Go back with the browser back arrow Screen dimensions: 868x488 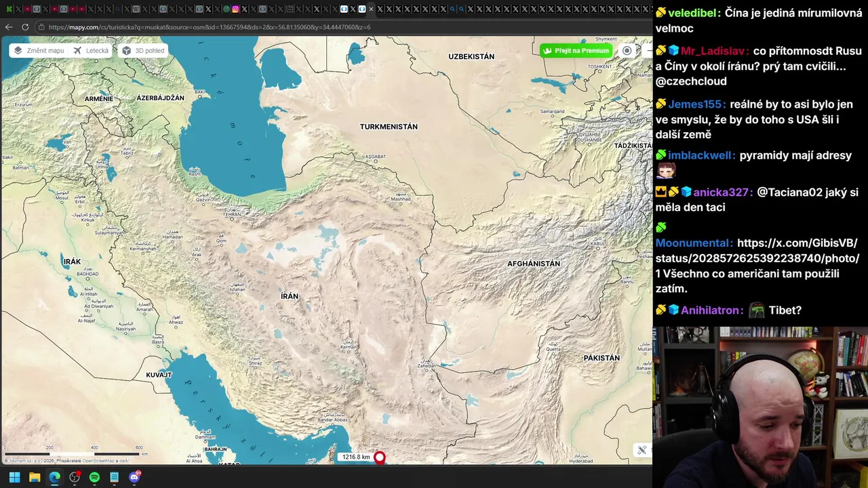[x=9, y=27]
